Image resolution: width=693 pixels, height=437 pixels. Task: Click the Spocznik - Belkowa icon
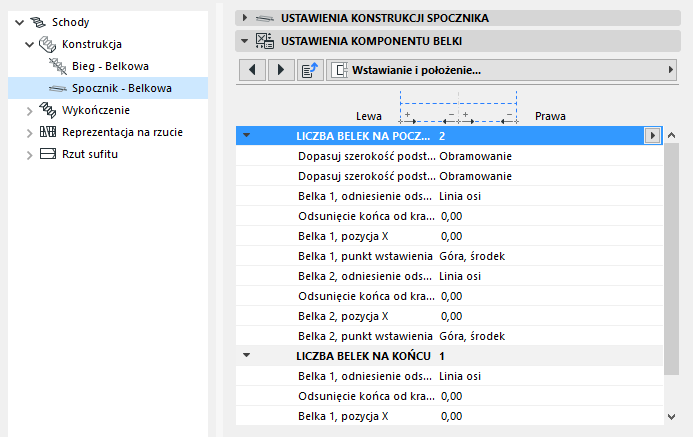(58, 88)
